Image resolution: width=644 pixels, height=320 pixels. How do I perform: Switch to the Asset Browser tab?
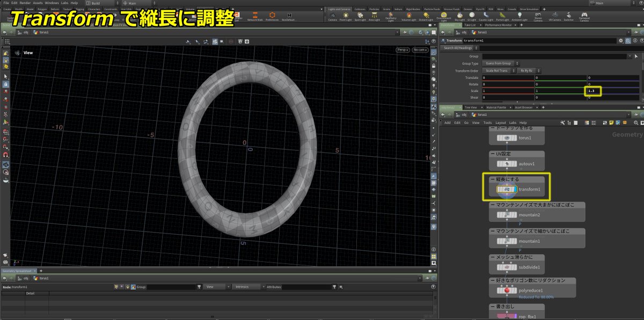point(523,107)
